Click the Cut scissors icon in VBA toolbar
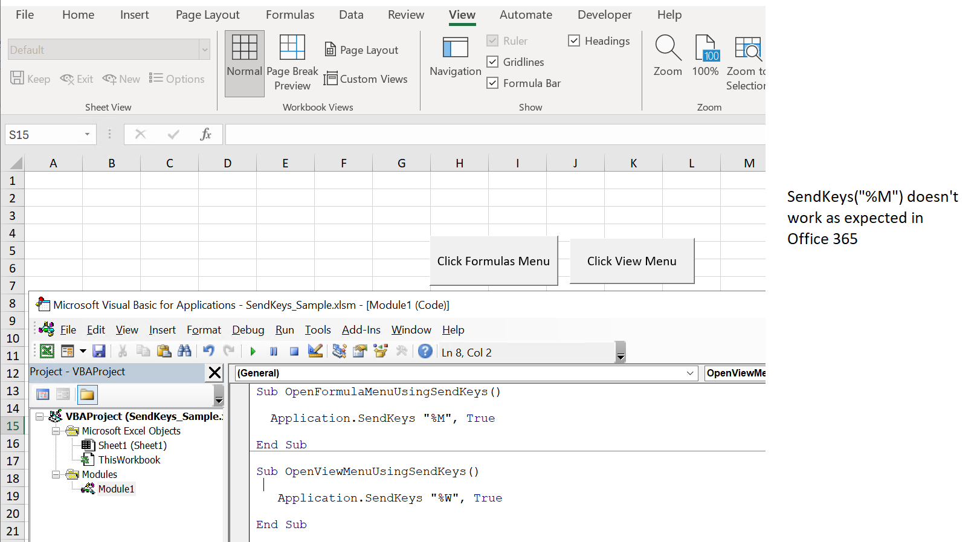The height and width of the screenshot is (542, 980). (x=123, y=351)
